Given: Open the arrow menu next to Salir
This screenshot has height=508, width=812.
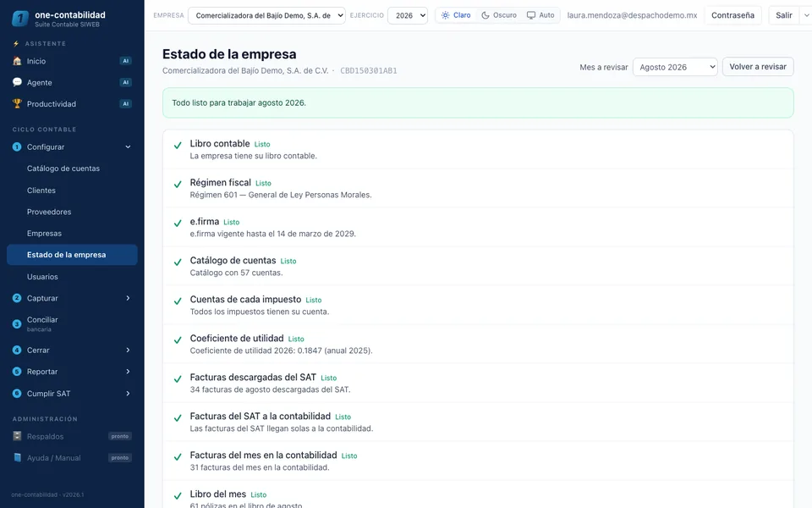Looking at the screenshot, I should pos(806,15).
